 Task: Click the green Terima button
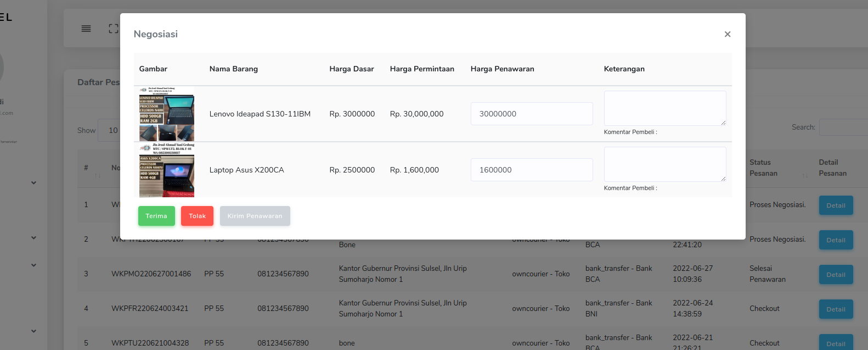(156, 216)
